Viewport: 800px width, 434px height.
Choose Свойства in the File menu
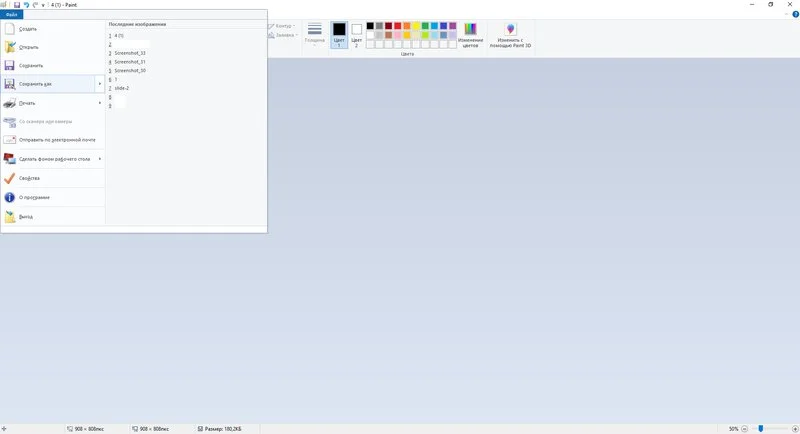tap(53, 178)
